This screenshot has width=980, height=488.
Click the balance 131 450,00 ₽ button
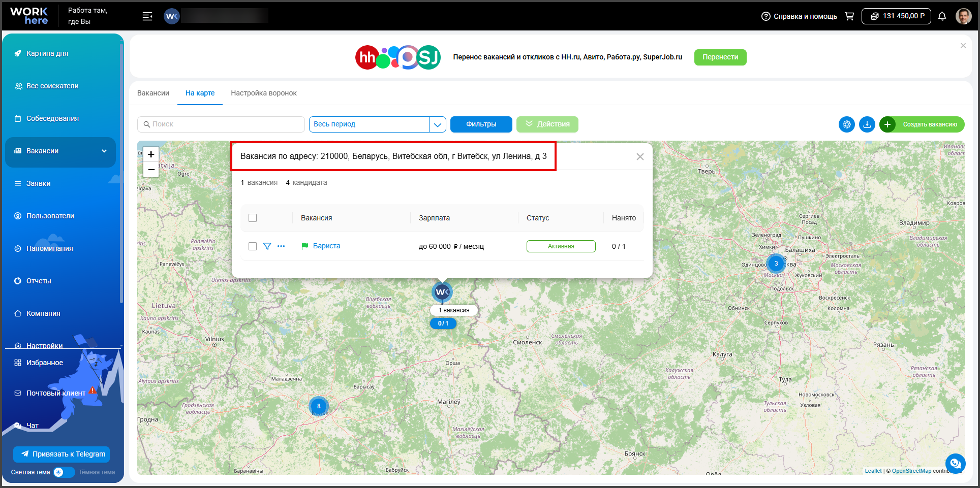(896, 16)
